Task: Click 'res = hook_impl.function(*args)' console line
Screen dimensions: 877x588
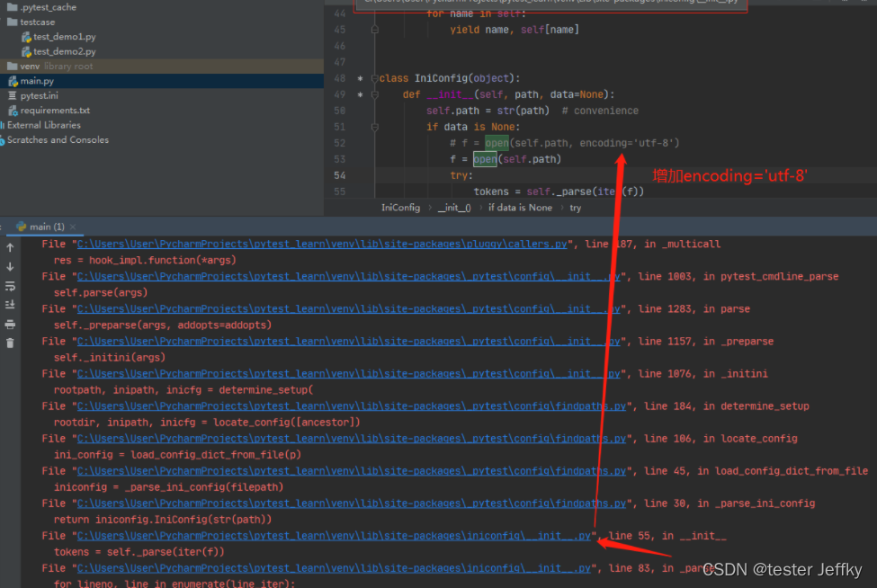Action: click(145, 261)
